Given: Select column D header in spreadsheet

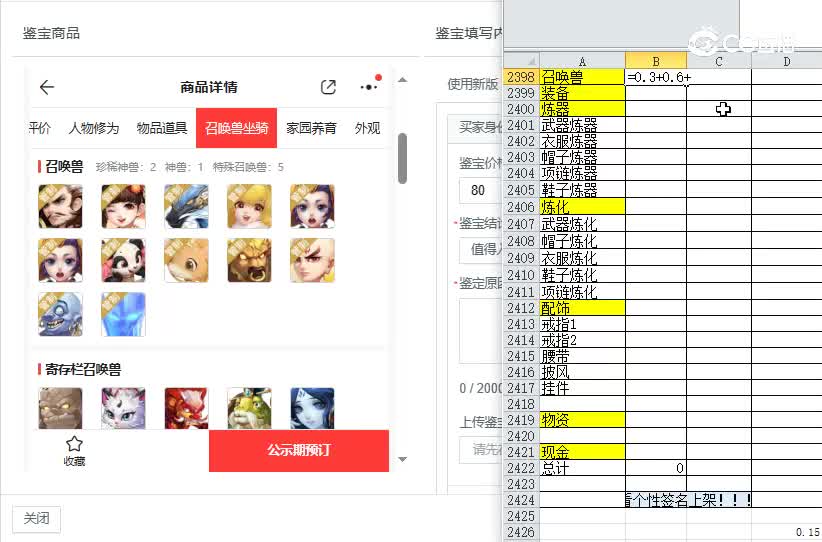Looking at the screenshot, I should coord(786,61).
